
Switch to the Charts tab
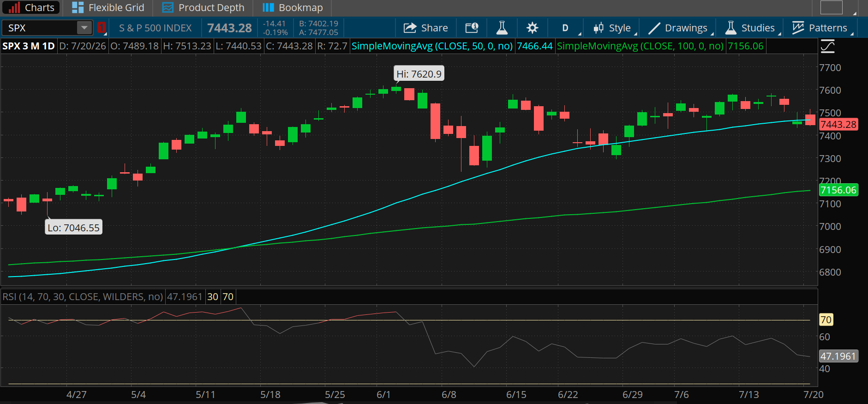[x=31, y=7]
